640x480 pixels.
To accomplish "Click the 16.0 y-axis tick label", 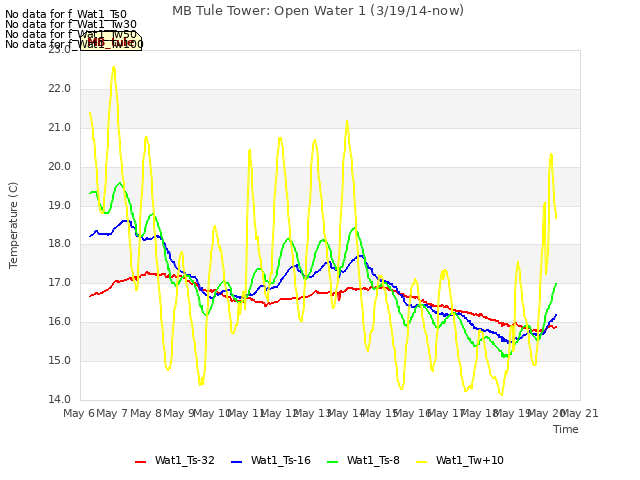I will (59, 322).
